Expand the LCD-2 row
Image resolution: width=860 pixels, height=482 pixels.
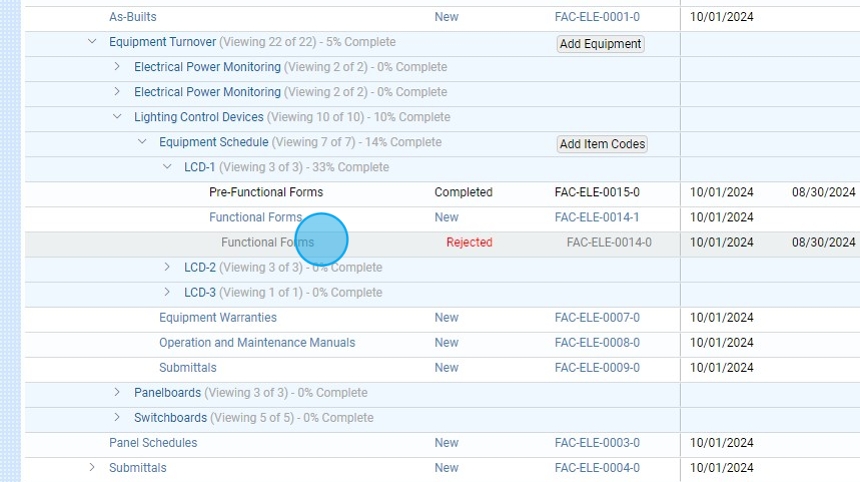167,267
